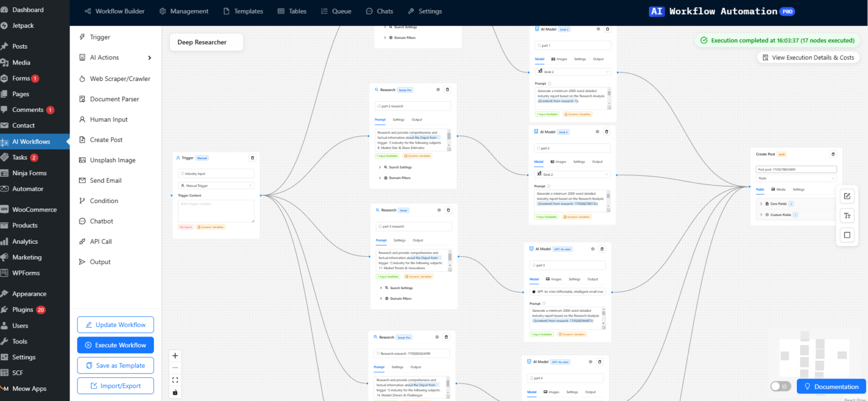This screenshot has width=868, height=401.
Task: Zoom out using the canvas minus button
Action: [x=175, y=368]
